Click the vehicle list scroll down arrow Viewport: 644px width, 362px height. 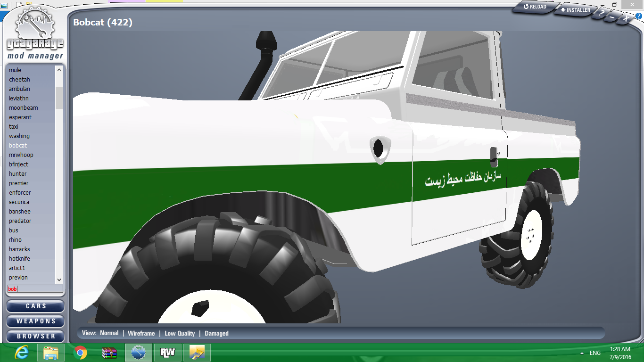click(x=59, y=280)
